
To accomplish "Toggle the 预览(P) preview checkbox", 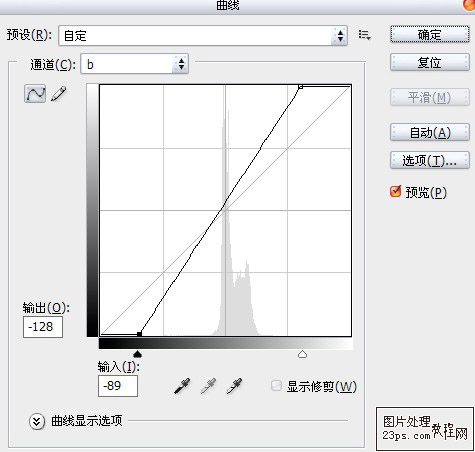I will (395, 191).
